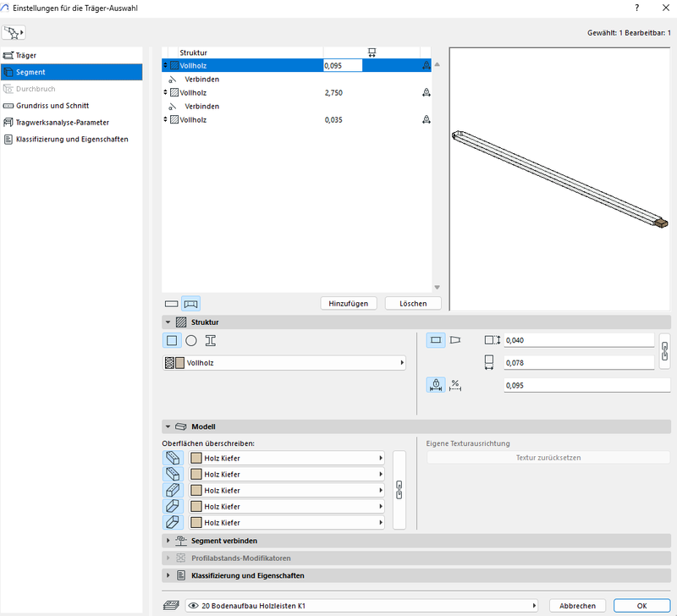
Task: Click second Verbinden joint row icon
Action: coord(173,107)
